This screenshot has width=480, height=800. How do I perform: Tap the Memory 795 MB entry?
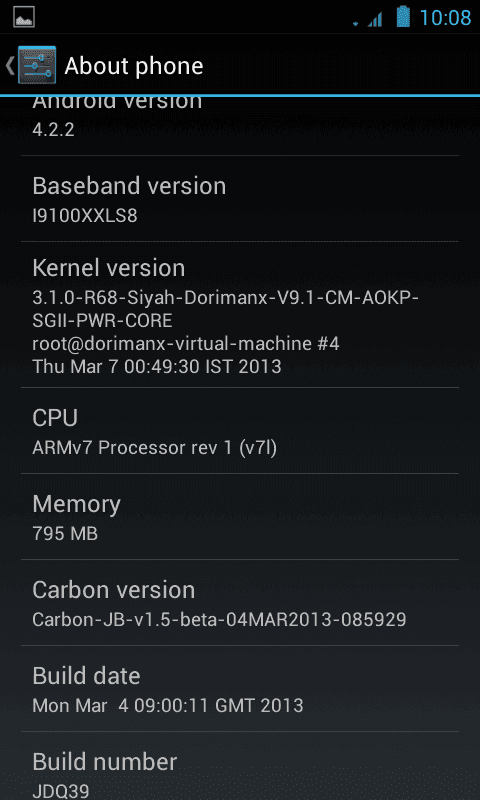click(x=240, y=516)
